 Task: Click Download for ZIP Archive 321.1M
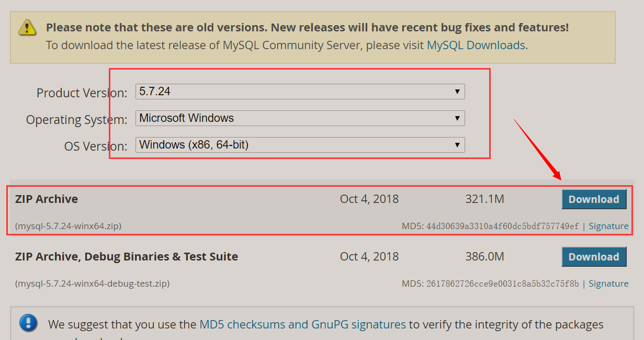(x=594, y=199)
